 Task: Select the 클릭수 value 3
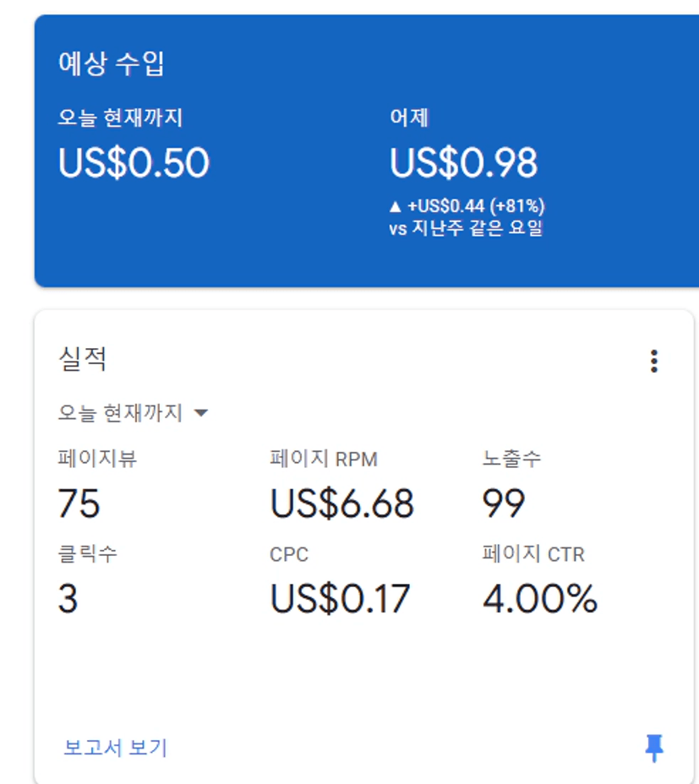pyautogui.click(x=68, y=599)
